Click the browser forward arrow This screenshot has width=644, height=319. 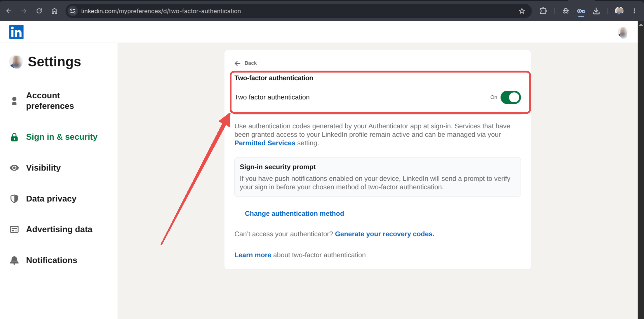[x=24, y=11]
